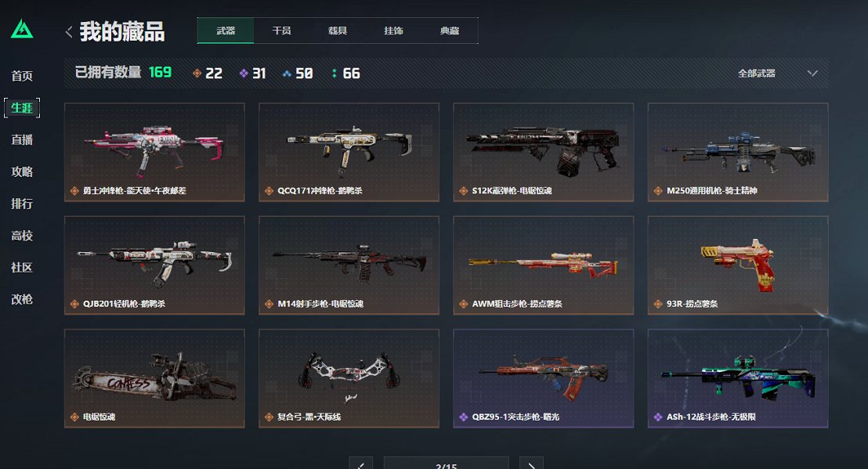Image resolution: width=868 pixels, height=469 pixels.
Task: Switch to the 干员 tab
Action: pos(282,31)
